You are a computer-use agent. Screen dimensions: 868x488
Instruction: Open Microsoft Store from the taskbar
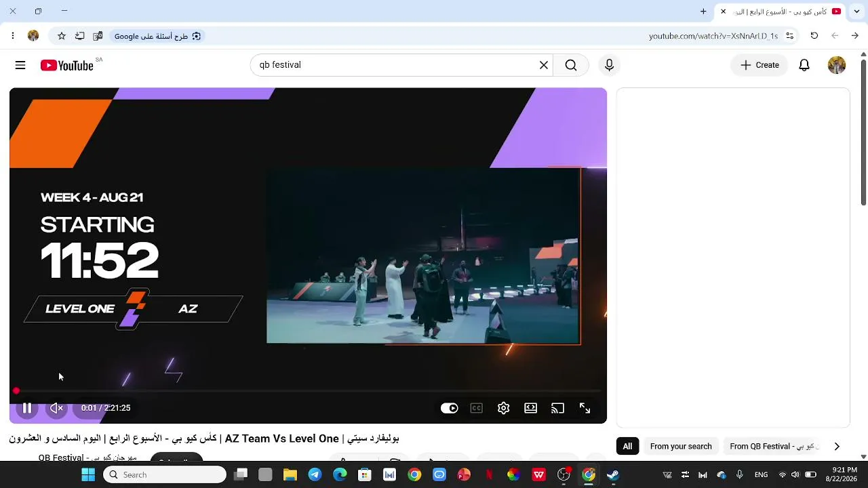tap(365, 475)
